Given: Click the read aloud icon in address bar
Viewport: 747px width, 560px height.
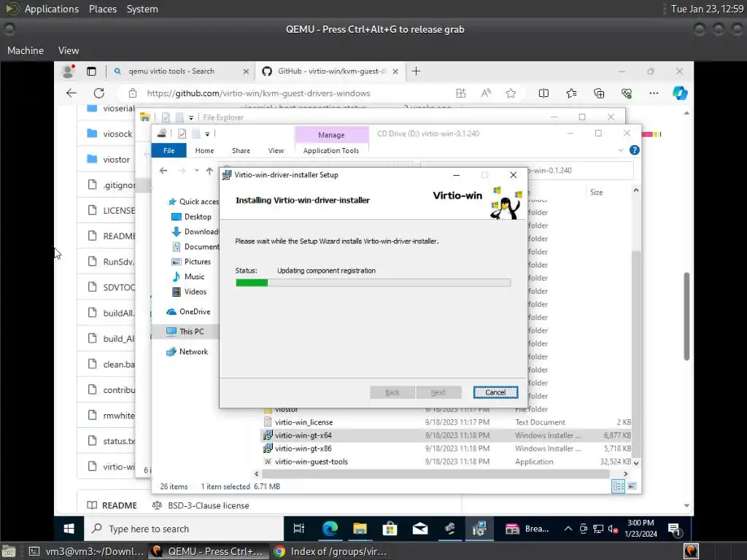Looking at the screenshot, I should point(486,93).
